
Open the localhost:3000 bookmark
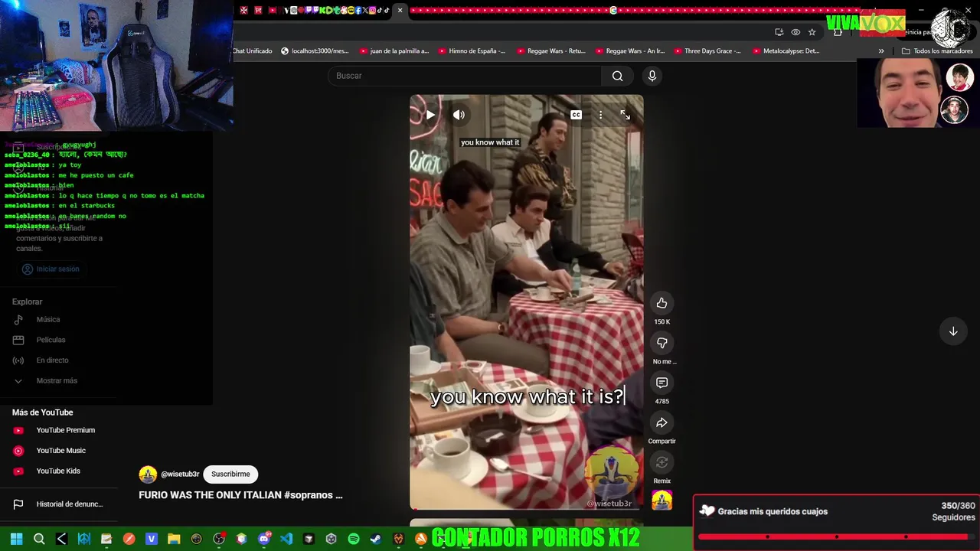tap(314, 51)
